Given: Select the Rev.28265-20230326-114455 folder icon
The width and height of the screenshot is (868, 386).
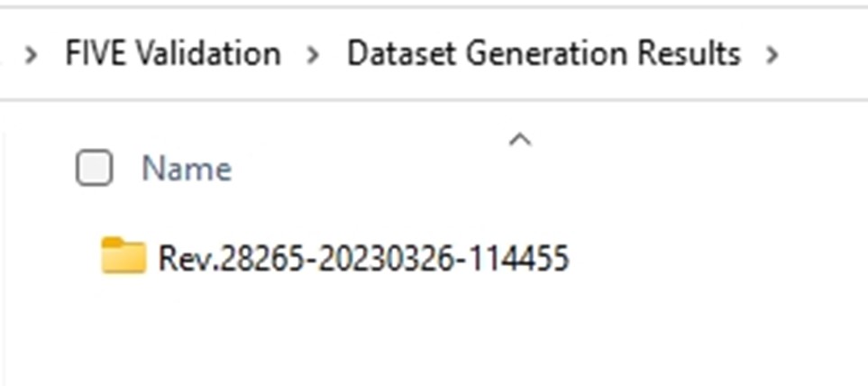Looking at the screenshot, I should pos(123,256).
